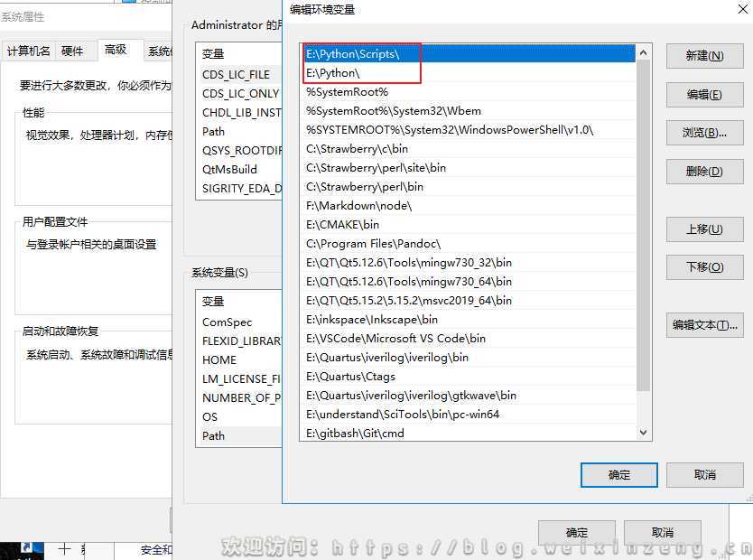The width and height of the screenshot is (753, 560).
Task: Select OS system variable
Action: point(239,417)
